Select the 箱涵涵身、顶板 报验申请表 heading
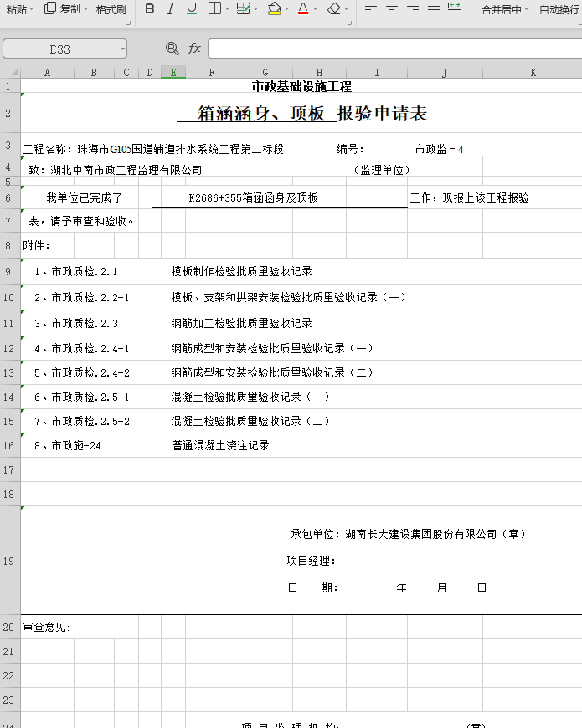 click(x=301, y=113)
